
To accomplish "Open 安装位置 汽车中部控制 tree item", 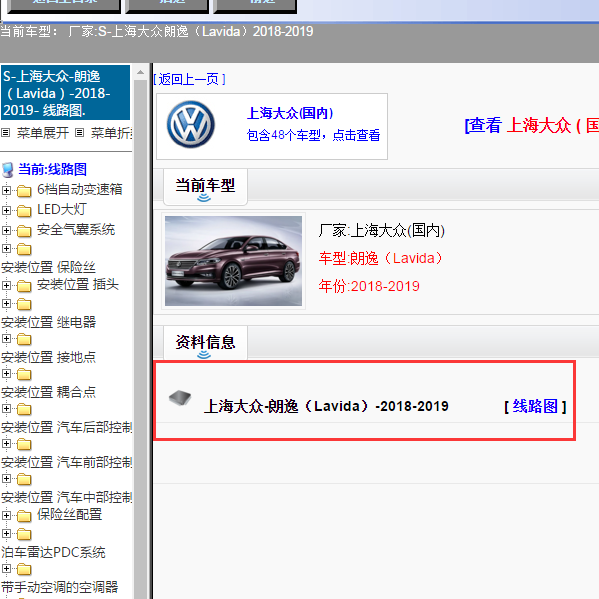I will click(66, 497).
